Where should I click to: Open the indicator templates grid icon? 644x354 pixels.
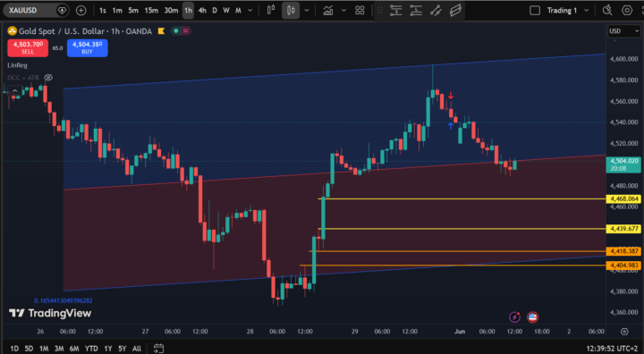tap(360, 10)
